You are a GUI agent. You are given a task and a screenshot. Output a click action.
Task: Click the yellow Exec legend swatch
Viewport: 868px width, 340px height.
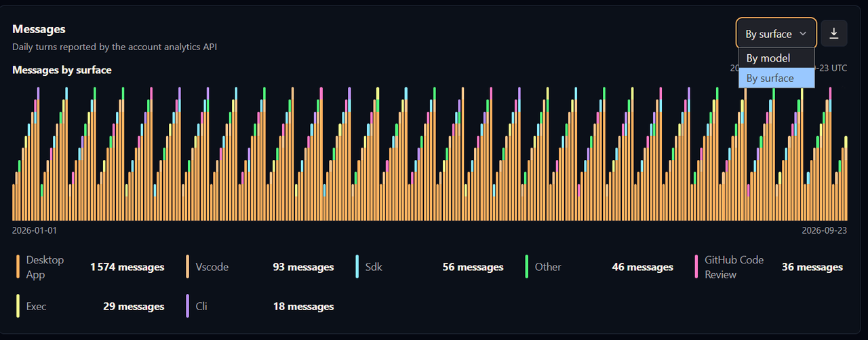[x=18, y=306]
